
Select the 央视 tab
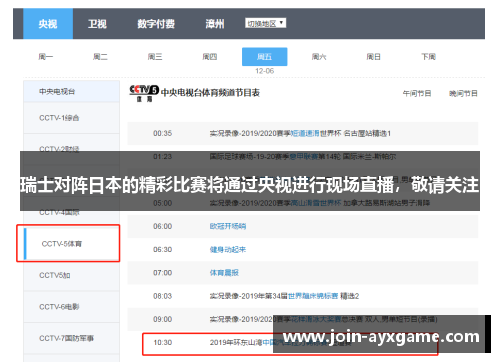(48, 24)
